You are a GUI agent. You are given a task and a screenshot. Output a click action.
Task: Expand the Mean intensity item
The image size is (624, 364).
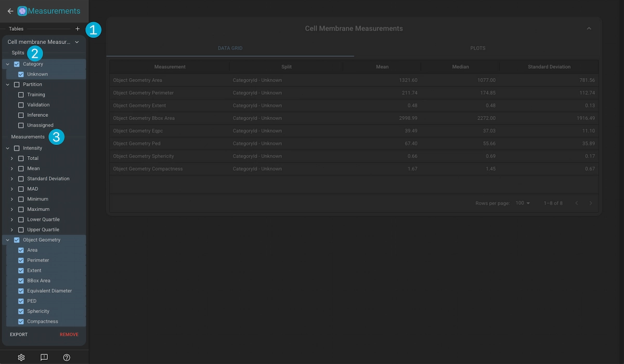12,168
